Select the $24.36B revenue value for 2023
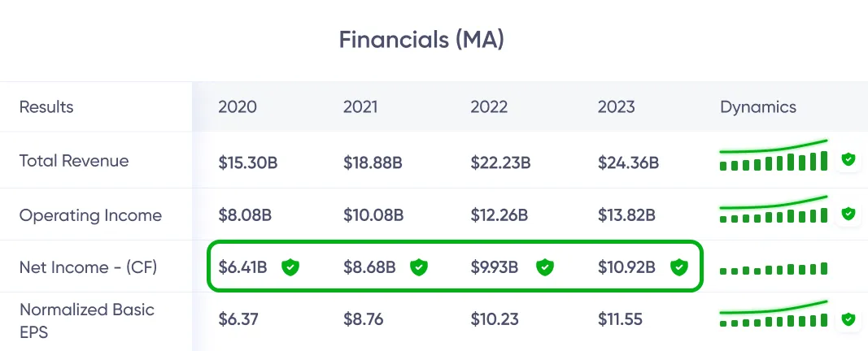The width and height of the screenshot is (868, 351). pos(628,162)
